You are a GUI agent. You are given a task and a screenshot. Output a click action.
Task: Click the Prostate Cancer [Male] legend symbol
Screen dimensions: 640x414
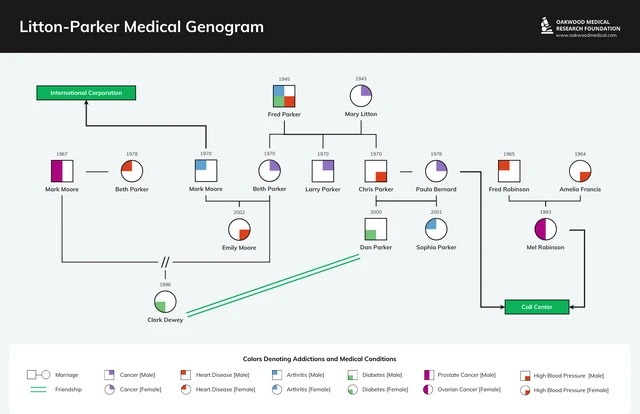pyautogui.click(x=429, y=375)
